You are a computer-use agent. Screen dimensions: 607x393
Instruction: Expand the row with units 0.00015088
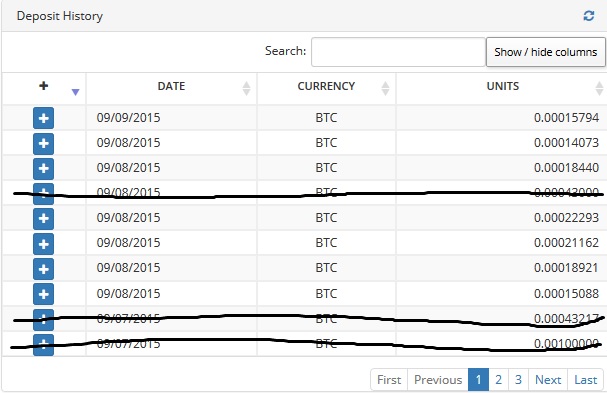(43, 294)
